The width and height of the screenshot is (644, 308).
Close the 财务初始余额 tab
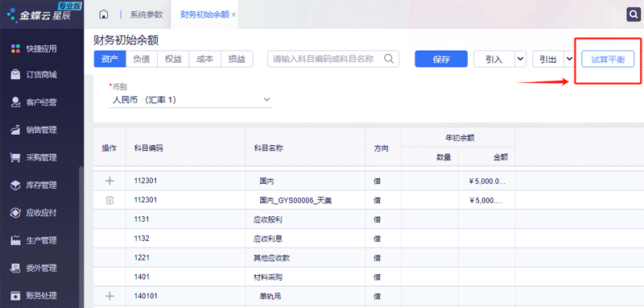[x=233, y=15]
